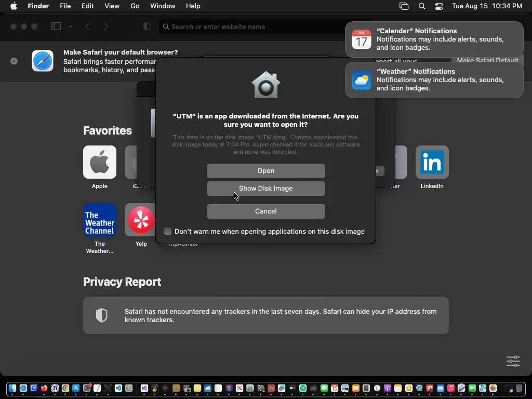Open the Apple menu

coord(14,6)
